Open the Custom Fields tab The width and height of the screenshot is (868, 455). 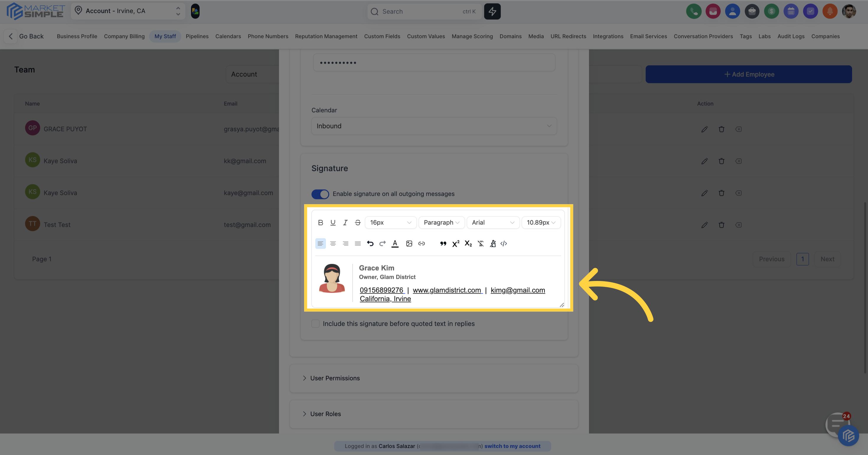(x=382, y=36)
